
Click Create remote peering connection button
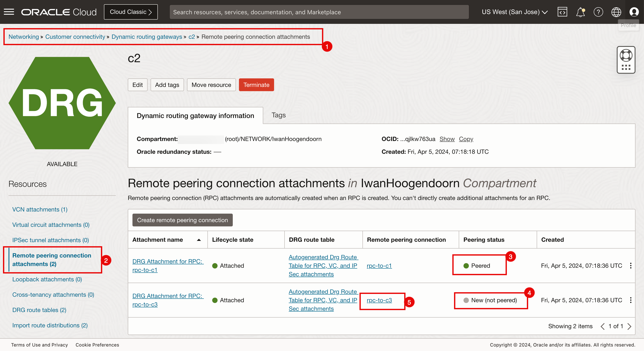[182, 220]
